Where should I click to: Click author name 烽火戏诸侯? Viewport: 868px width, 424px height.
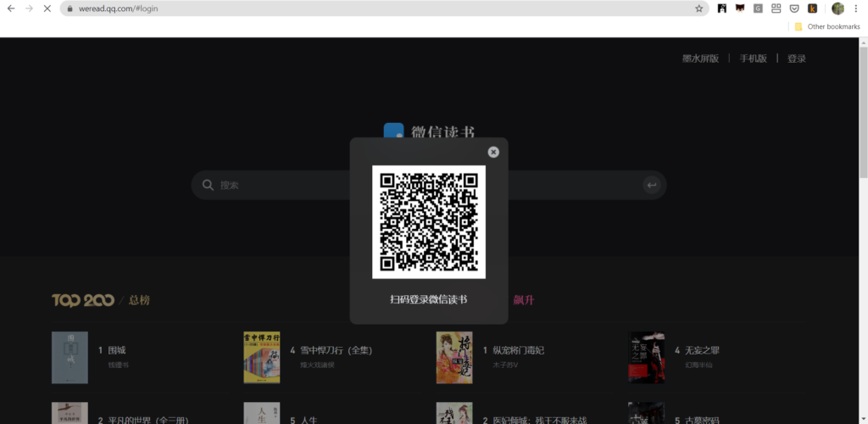[317, 365]
